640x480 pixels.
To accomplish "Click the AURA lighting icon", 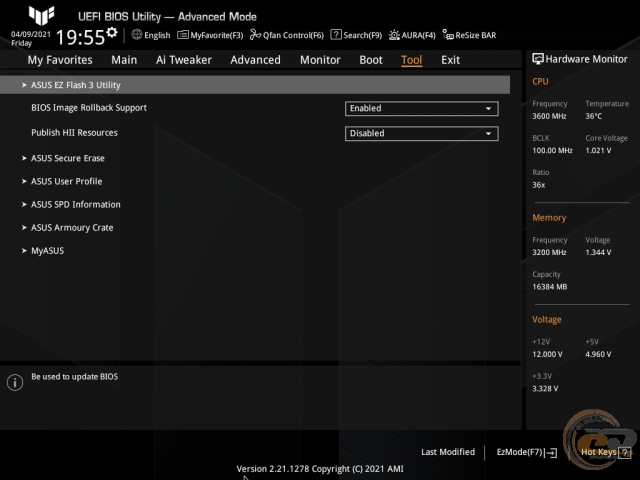I will pos(394,35).
